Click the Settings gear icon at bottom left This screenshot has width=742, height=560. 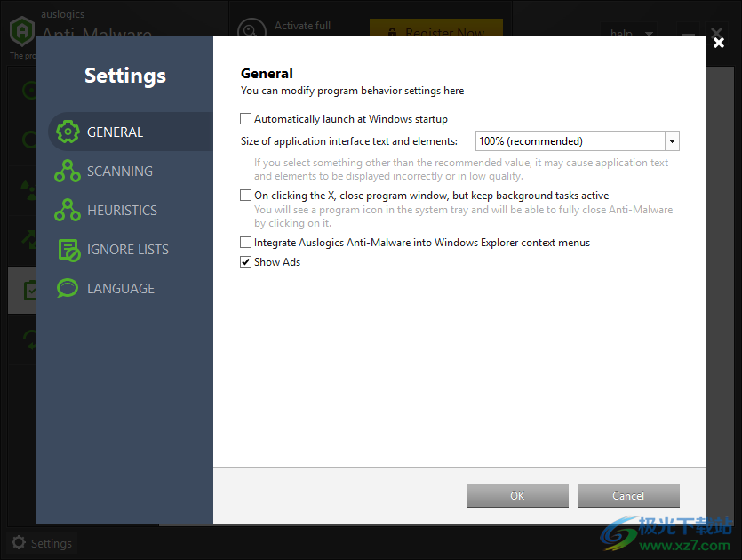(19, 542)
